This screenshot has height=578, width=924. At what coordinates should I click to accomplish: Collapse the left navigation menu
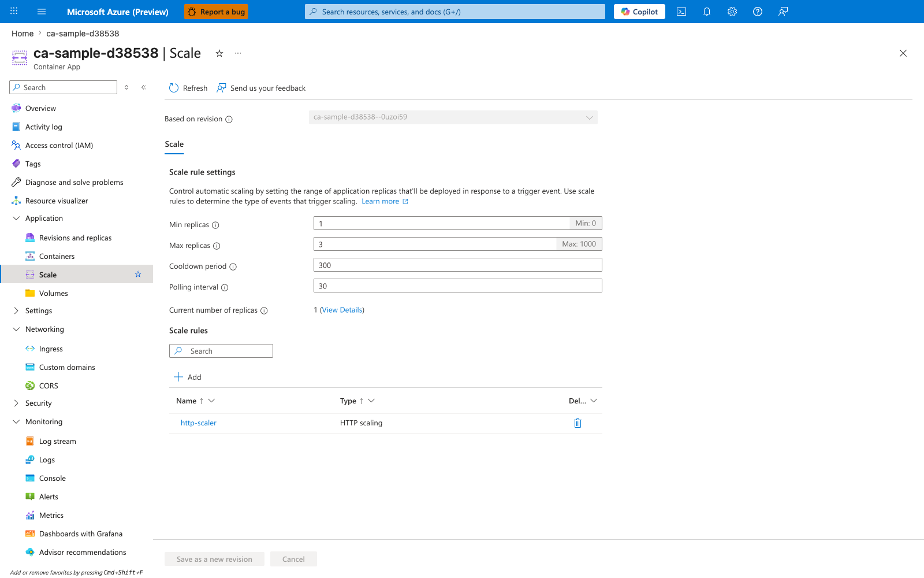tap(144, 87)
